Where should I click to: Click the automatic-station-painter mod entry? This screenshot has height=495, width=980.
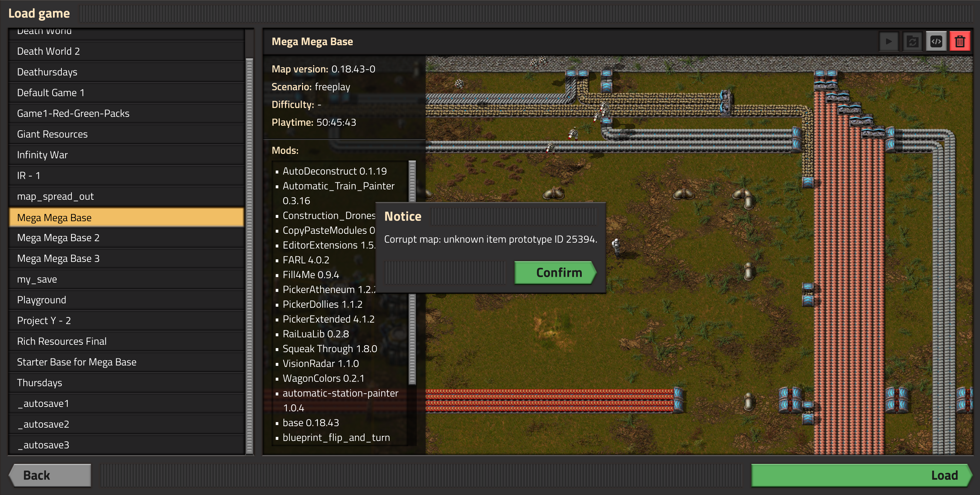[x=340, y=401]
